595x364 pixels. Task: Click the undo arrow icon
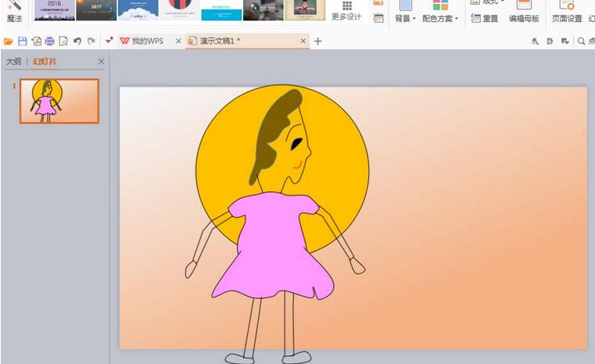[x=77, y=41]
